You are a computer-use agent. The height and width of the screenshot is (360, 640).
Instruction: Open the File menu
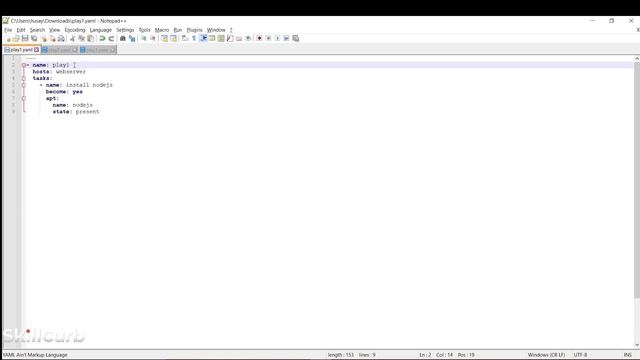pos(8,30)
